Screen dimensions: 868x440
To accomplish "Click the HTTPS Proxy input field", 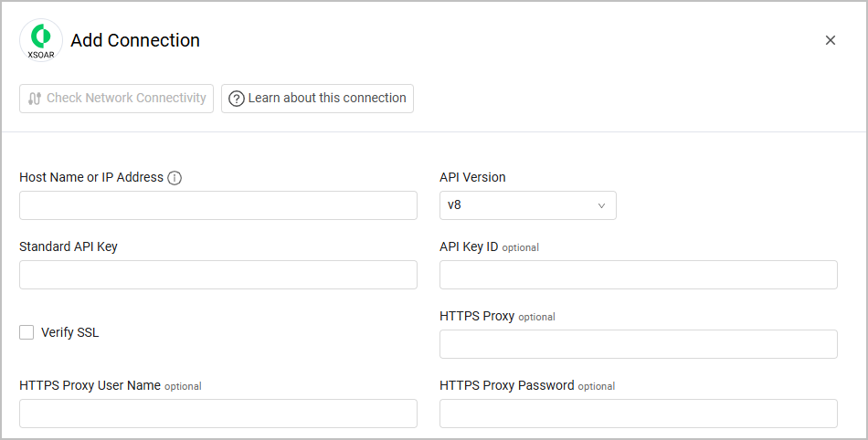I will 638,344.
